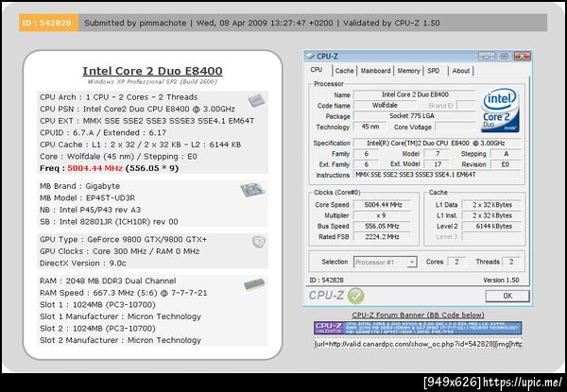The image size is (567, 392).
Task: Click the Revision field E0
Action: click(x=506, y=164)
